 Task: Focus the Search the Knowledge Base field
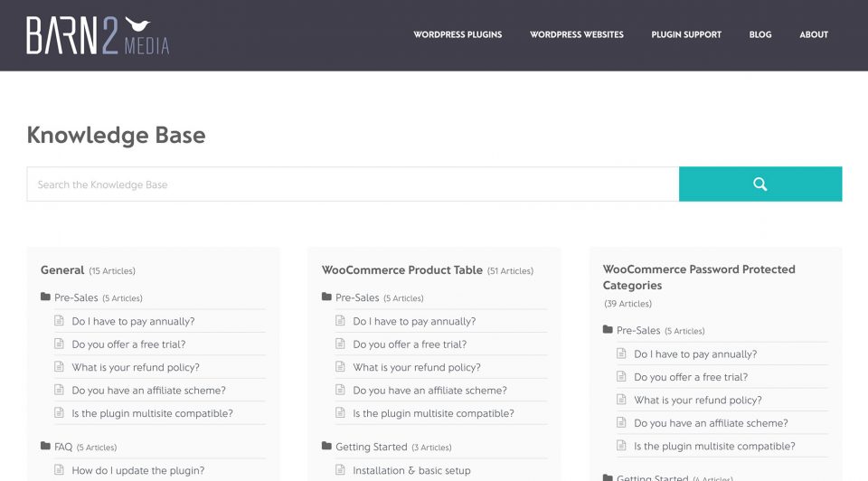coord(353,184)
